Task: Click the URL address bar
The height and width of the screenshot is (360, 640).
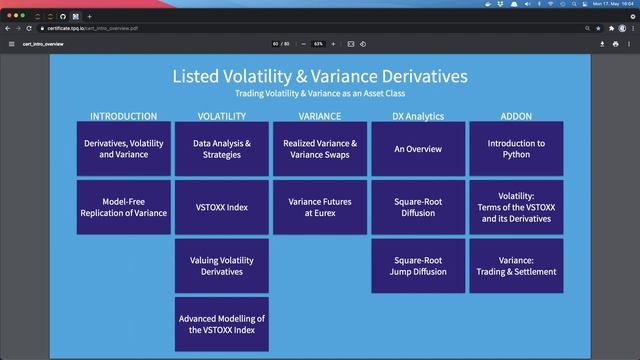Action: click(310, 29)
